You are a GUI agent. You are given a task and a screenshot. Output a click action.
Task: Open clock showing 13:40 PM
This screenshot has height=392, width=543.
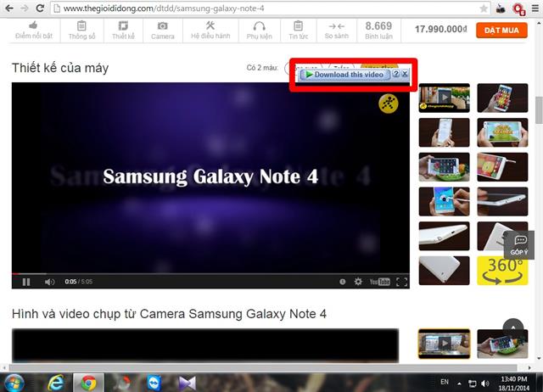coord(514,384)
